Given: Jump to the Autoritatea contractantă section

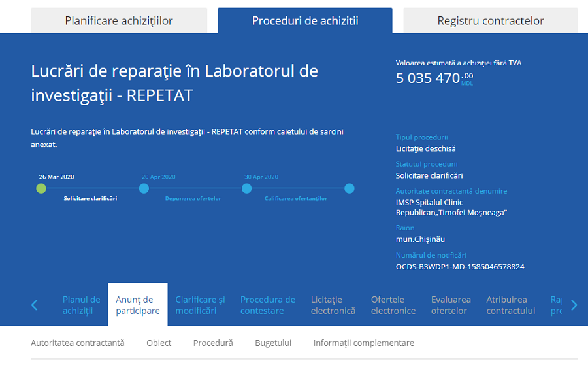Looking at the screenshot, I should click(x=78, y=343).
